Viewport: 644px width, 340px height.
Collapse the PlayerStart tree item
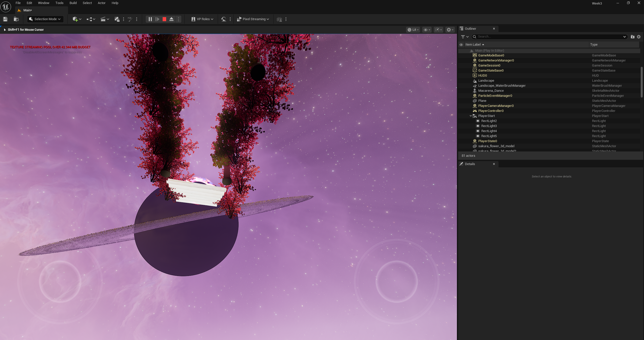[x=471, y=116]
